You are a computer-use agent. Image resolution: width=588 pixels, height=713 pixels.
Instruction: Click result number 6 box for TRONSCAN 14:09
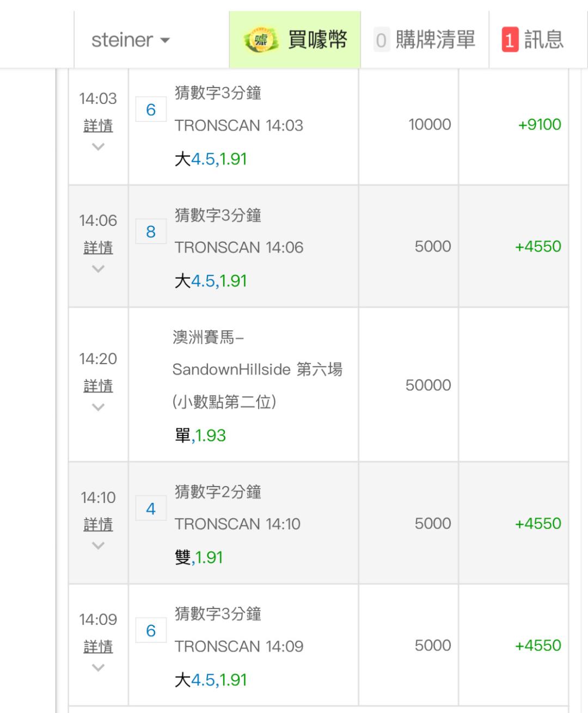pos(151,631)
